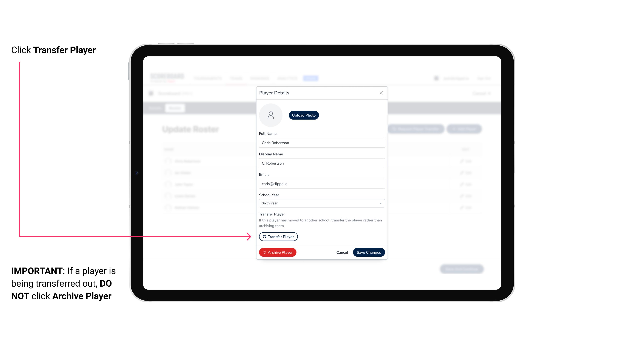Click the close X icon on dialog
The width and height of the screenshot is (644, 346).
(x=381, y=93)
